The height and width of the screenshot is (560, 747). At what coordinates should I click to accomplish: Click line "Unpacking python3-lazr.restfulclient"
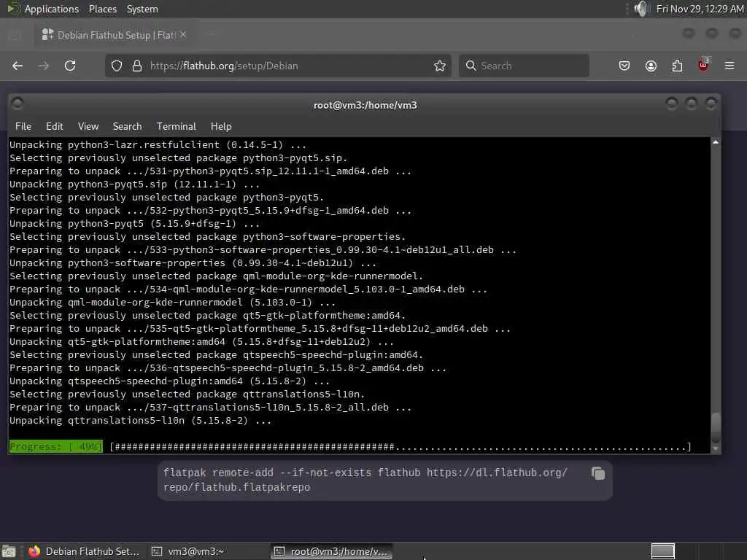click(x=158, y=145)
